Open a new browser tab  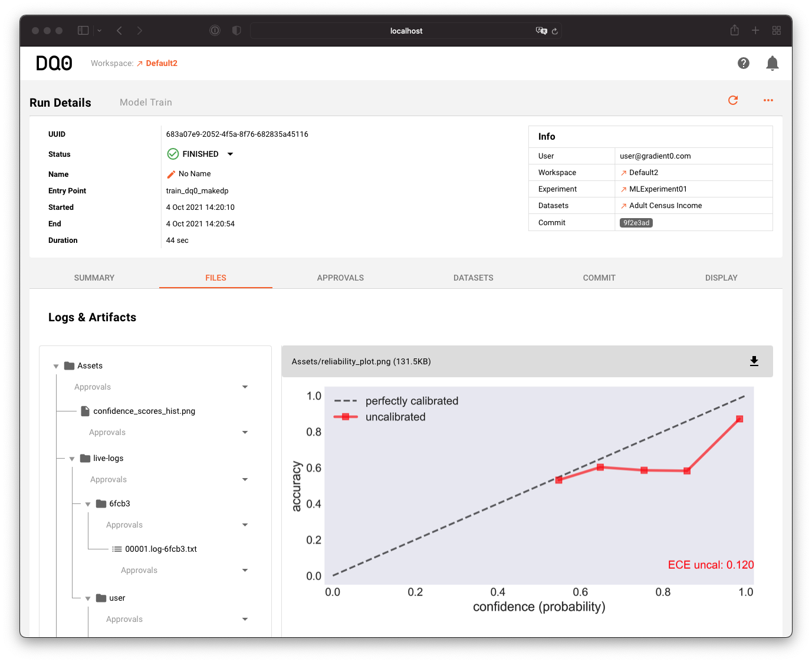[x=755, y=30]
